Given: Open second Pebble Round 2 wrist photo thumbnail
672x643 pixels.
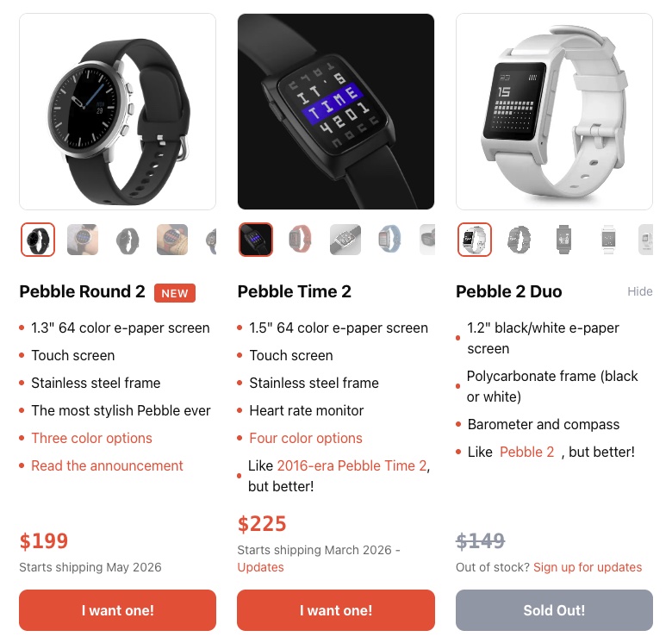Looking at the screenshot, I should coord(171,240).
